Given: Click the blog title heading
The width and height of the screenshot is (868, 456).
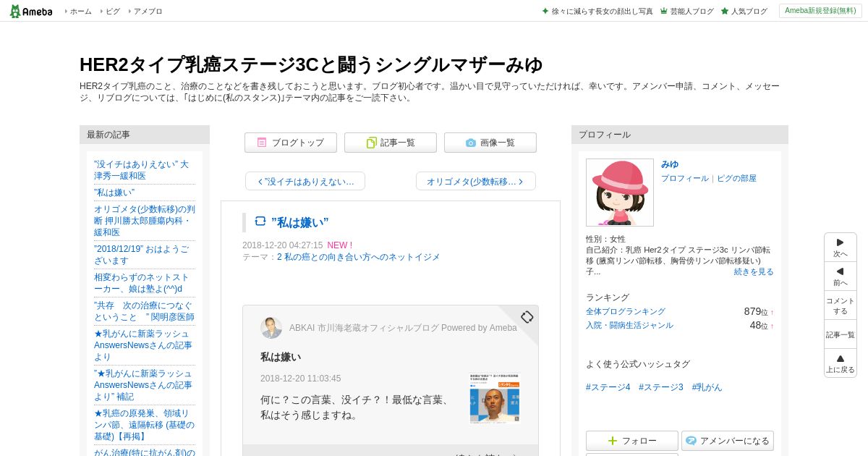Looking at the screenshot, I should (x=311, y=64).
